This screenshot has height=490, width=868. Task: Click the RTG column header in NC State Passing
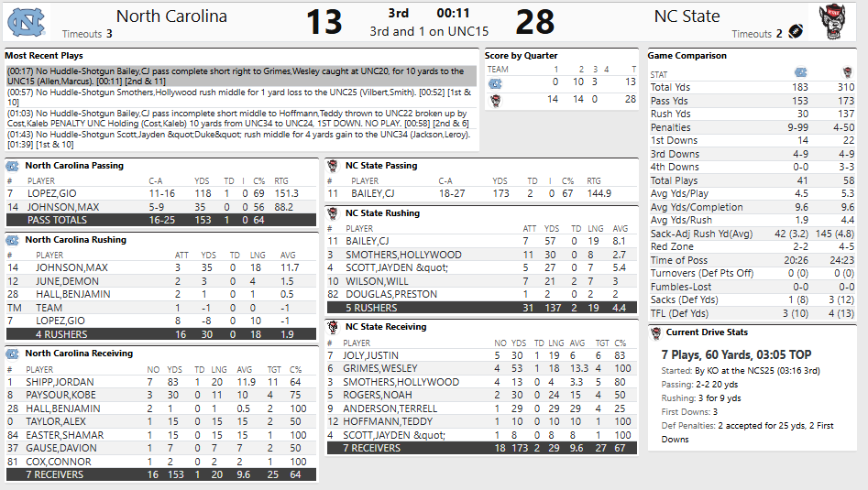point(594,181)
